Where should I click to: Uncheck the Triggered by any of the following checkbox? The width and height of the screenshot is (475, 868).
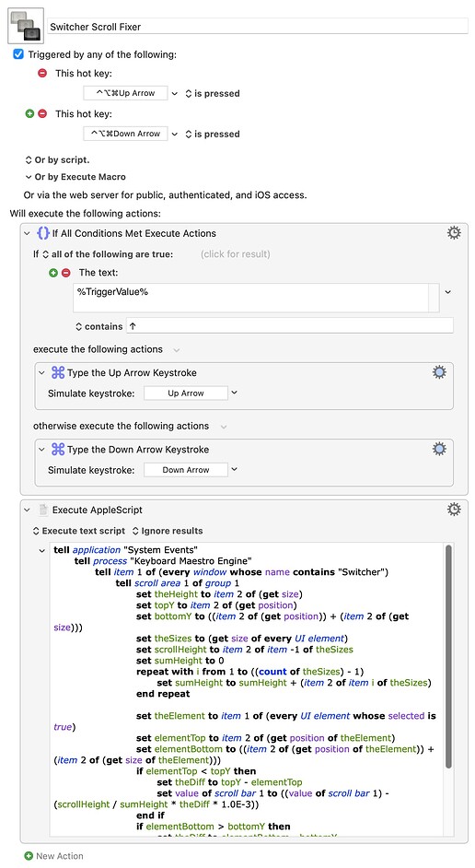point(18,54)
